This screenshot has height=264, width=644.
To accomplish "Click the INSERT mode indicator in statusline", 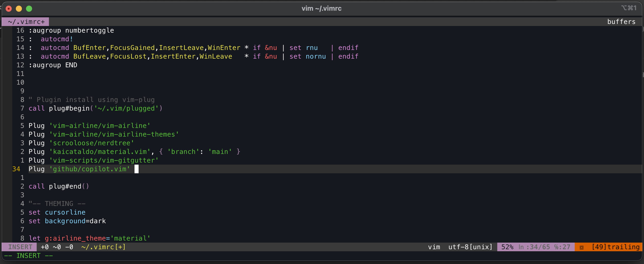I will coord(20,247).
